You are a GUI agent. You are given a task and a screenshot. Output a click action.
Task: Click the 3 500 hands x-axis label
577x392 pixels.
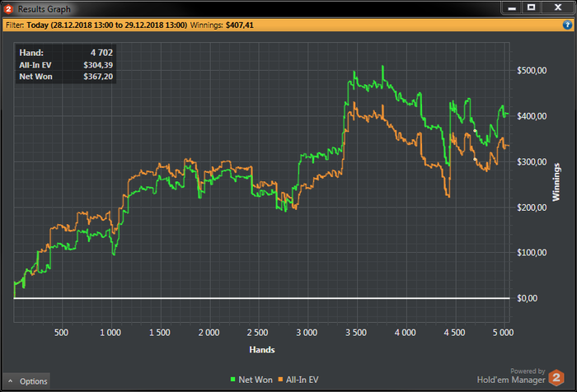click(x=356, y=333)
